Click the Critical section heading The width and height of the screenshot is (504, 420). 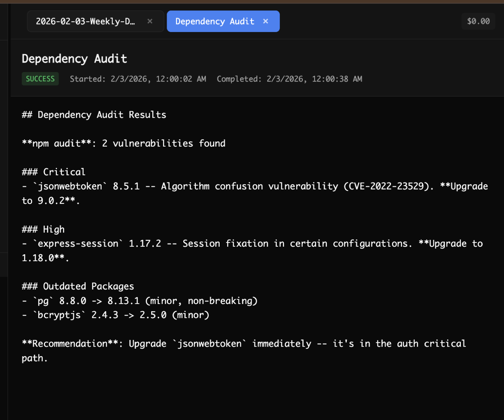(53, 172)
